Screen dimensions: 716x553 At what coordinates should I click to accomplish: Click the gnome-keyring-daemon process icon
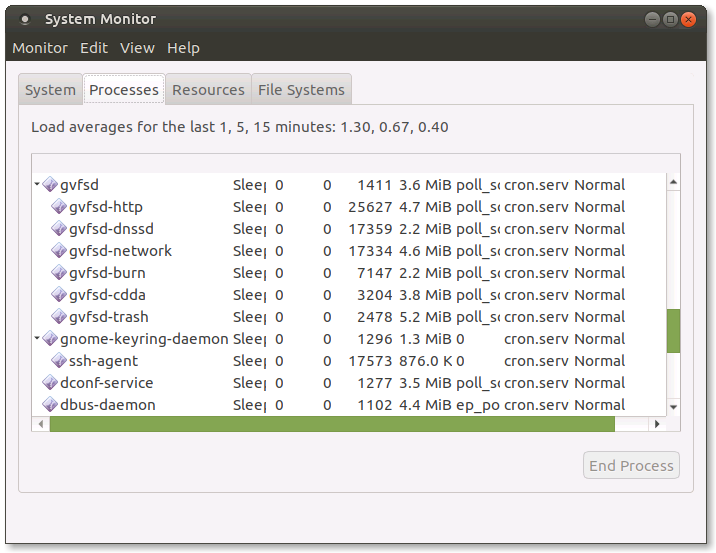click(x=50, y=339)
